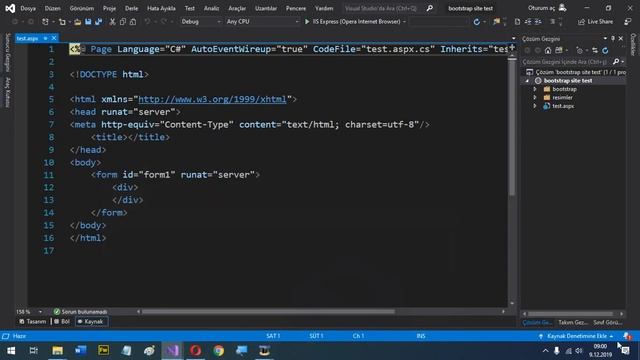This screenshot has height=360, width=640.
Task: Open the Görünüm menu
Action: 82,8
